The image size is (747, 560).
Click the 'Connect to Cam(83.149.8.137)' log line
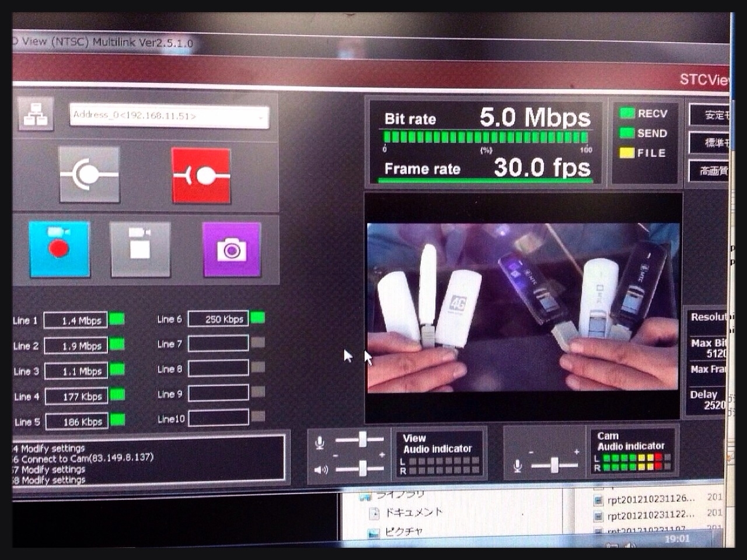(86, 459)
